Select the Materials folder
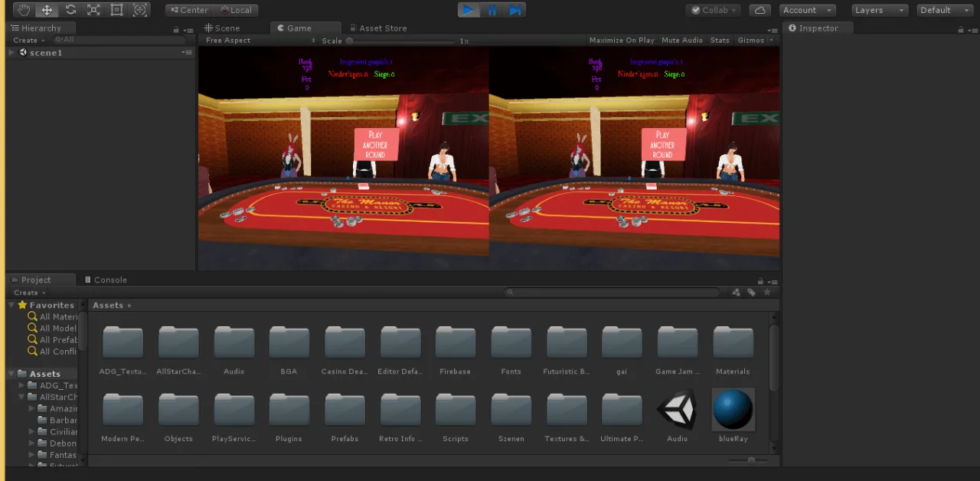 point(733,350)
